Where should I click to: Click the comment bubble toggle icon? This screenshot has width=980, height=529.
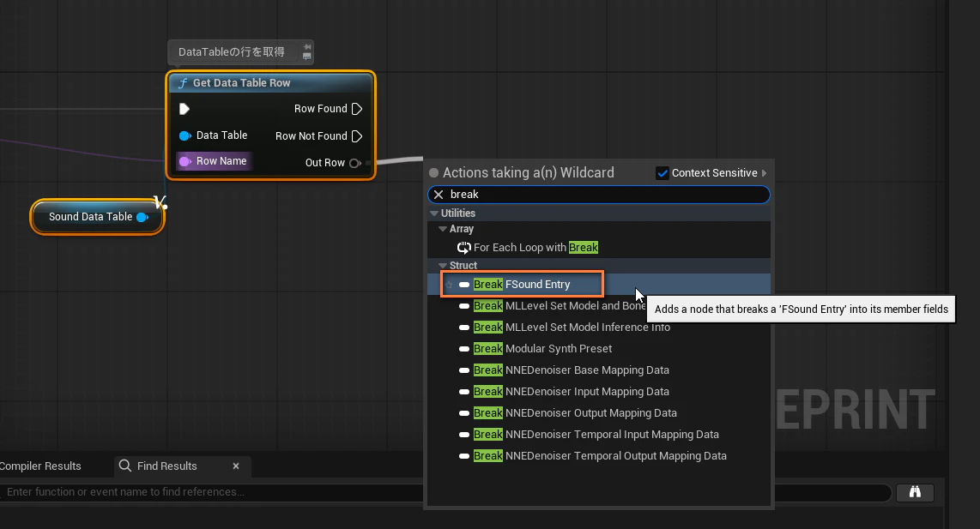[x=307, y=57]
